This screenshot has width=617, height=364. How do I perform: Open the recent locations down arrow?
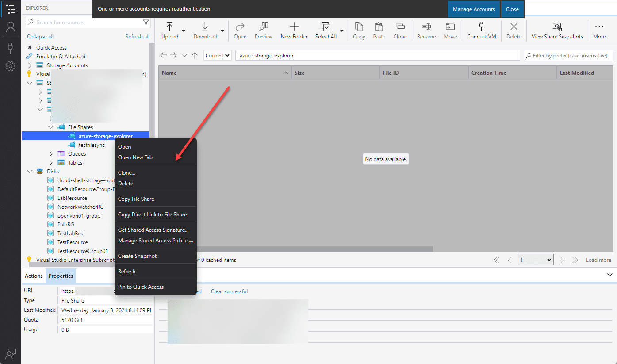tap(184, 55)
